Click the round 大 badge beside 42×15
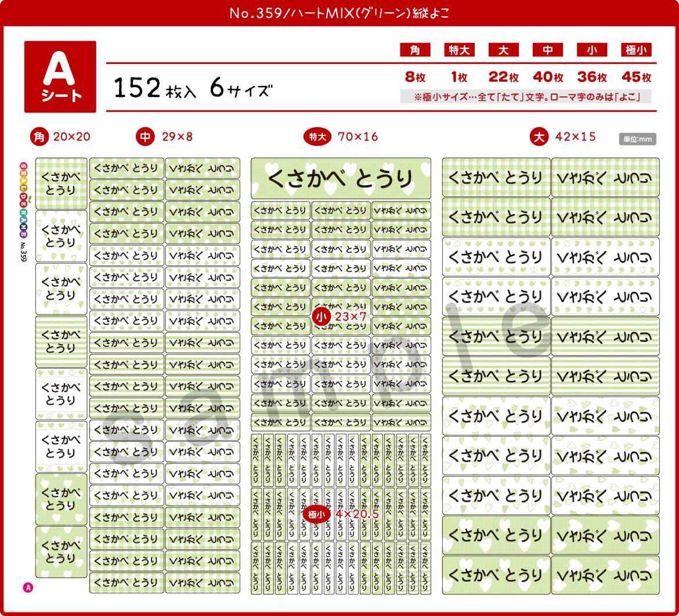The height and width of the screenshot is (616, 679). click(x=539, y=137)
